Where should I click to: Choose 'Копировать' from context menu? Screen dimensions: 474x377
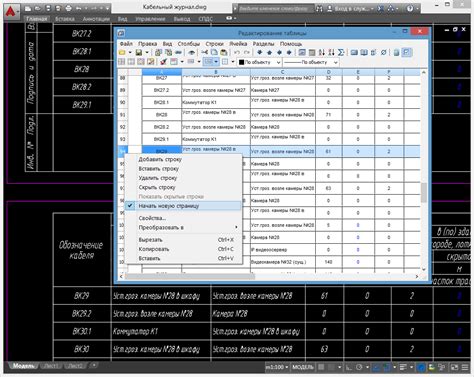click(183, 249)
